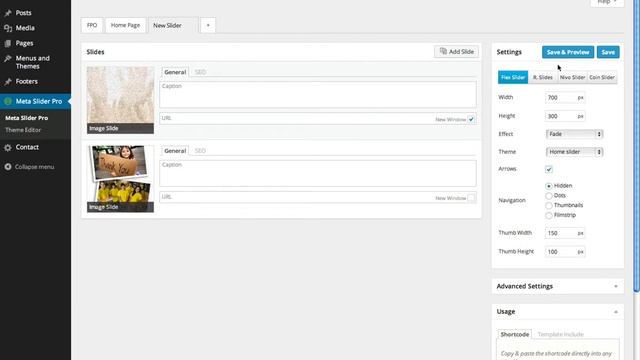Image resolution: width=640 pixels, height=360 pixels.
Task: Collapse the admin menu
Action: (x=34, y=167)
